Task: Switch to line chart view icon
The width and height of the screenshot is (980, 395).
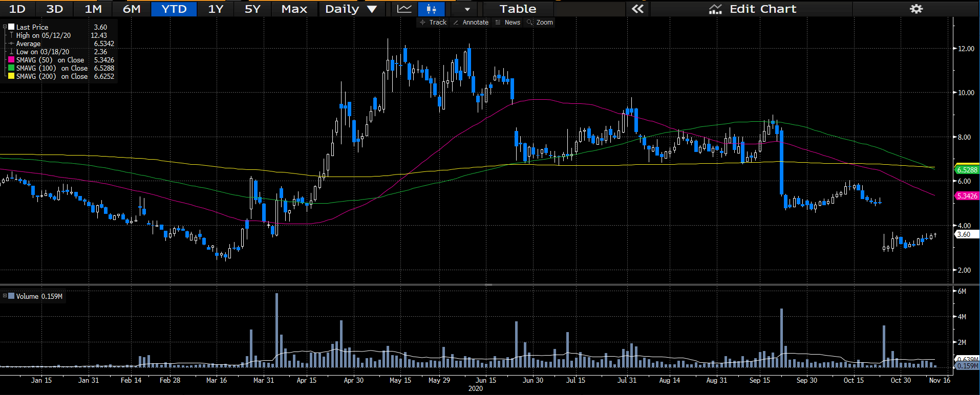Action: click(x=404, y=9)
